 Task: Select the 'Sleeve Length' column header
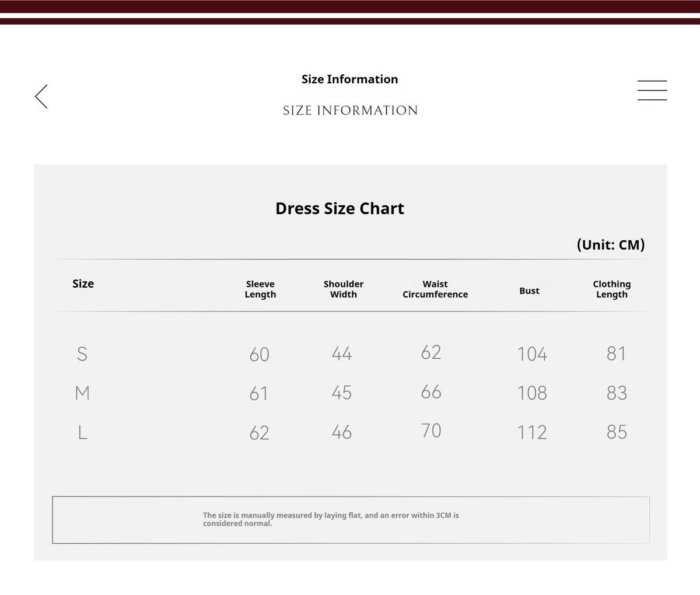(260, 289)
